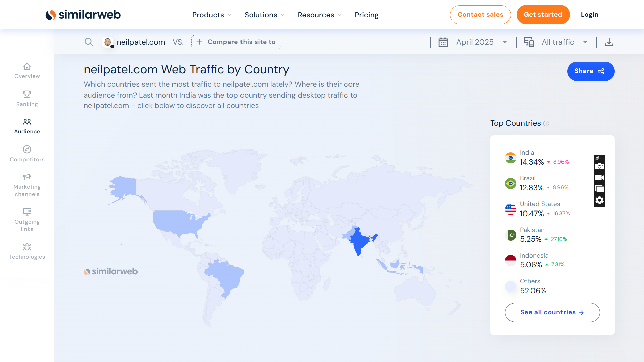The width and height of the screenshot is (644, 362).
Task: Click the Brazil 12.83% share value
Action: pos(532,188)
